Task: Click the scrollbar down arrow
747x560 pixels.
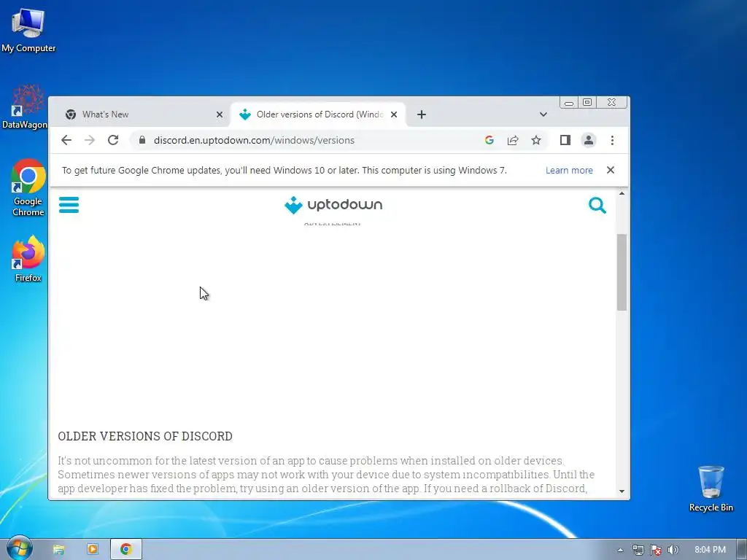Action: coord(622,491)
